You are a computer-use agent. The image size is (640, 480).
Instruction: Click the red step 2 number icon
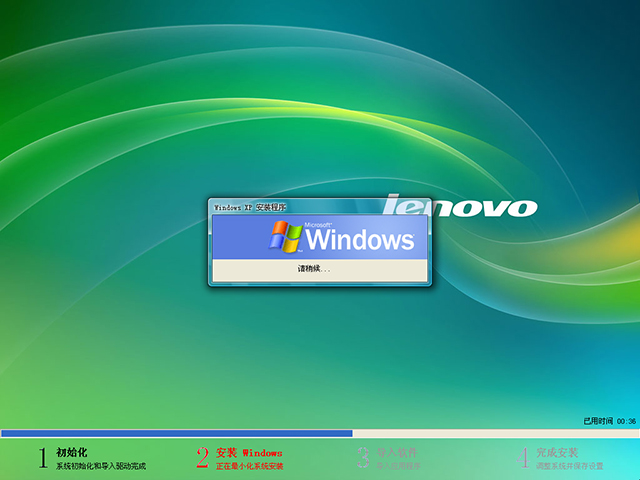[x=202, y=458]
